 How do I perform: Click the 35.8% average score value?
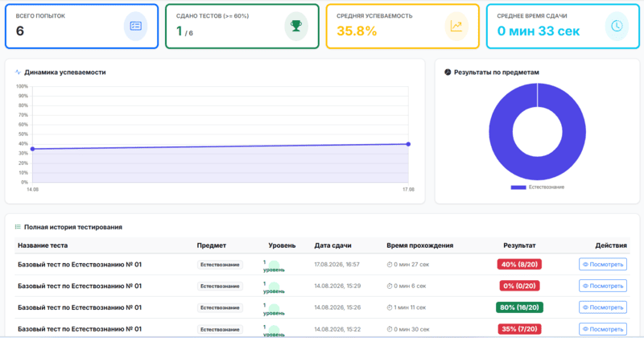tap(357, 31)
